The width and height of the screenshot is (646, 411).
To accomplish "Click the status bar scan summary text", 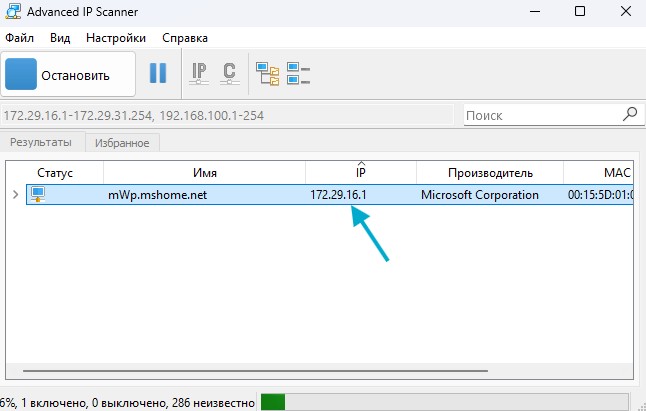I will click(128, 402).
